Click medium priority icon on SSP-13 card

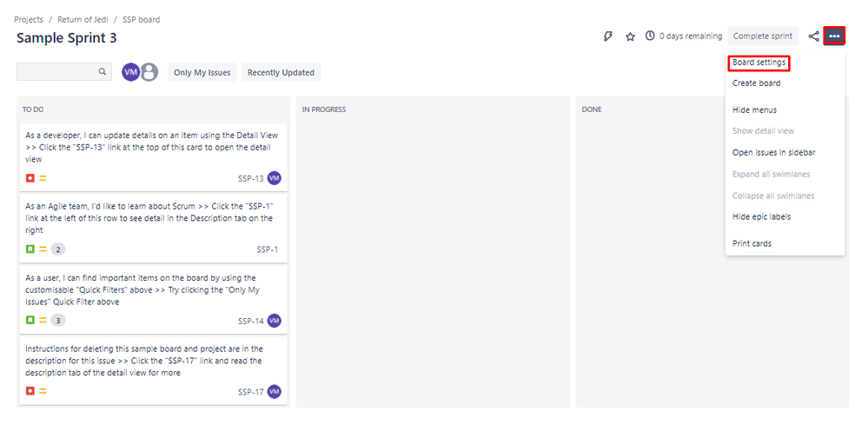click(x=43, y=178)
